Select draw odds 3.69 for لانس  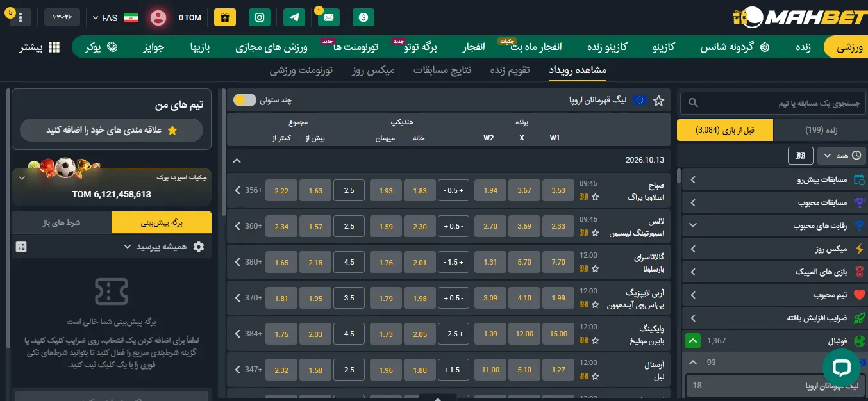(x=524, y=226)
